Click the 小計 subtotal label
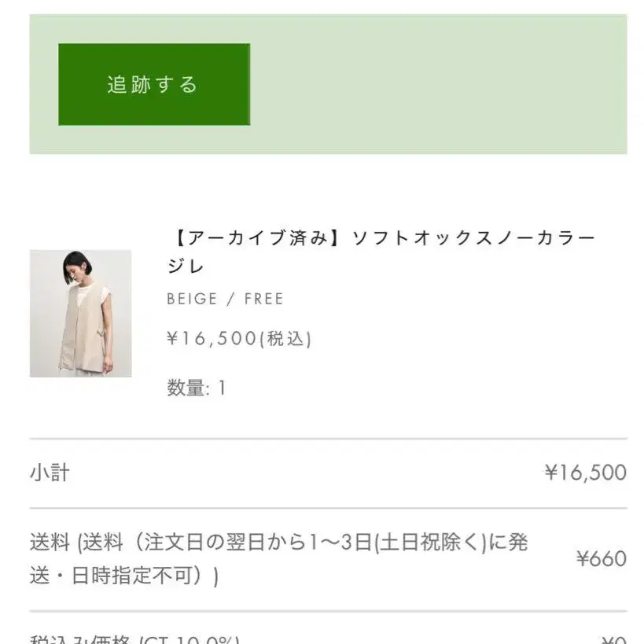Viewport: 644px width, 644px height. [50, 473]
